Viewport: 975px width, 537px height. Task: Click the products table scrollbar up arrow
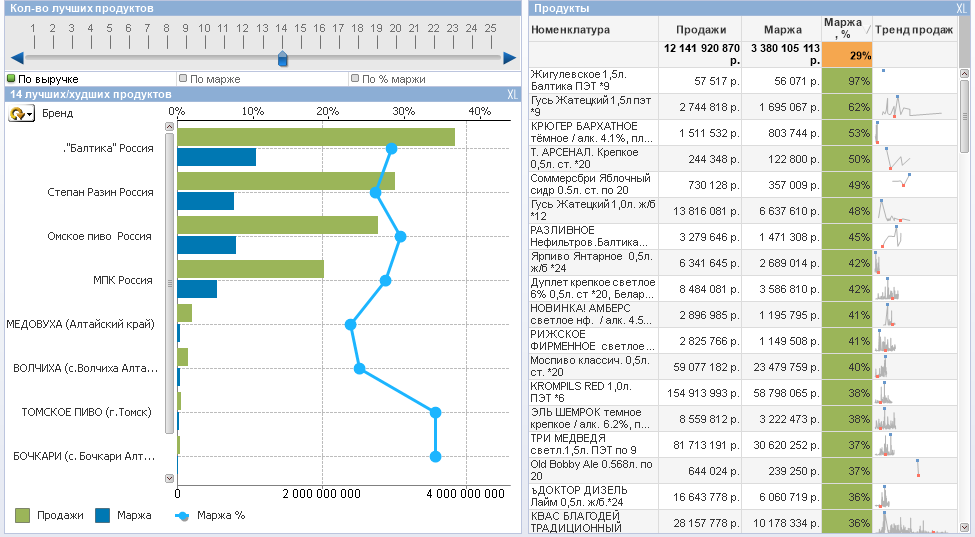[964, 73]
